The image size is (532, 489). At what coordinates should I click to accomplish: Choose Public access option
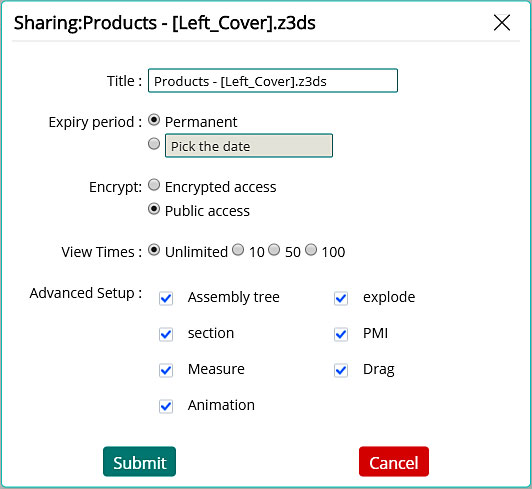pos(154,209)
